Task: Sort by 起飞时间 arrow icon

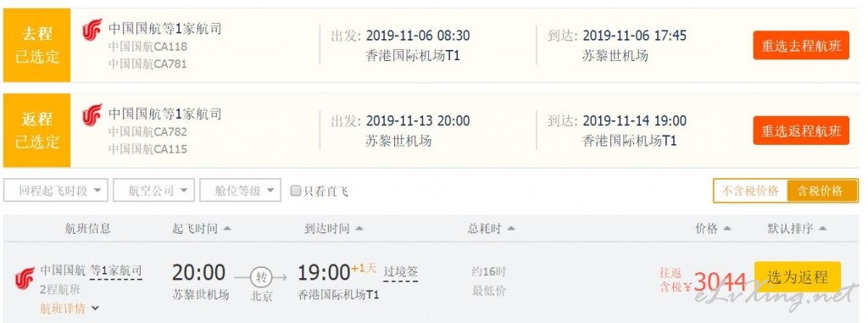Action: (227, 228)
